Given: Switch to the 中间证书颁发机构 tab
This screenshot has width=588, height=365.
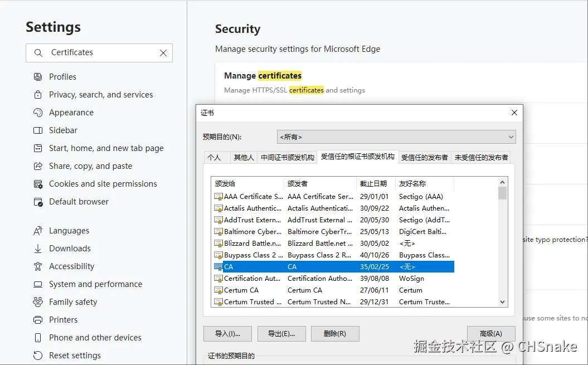Looking at the screenshot, I should [287, 158].
